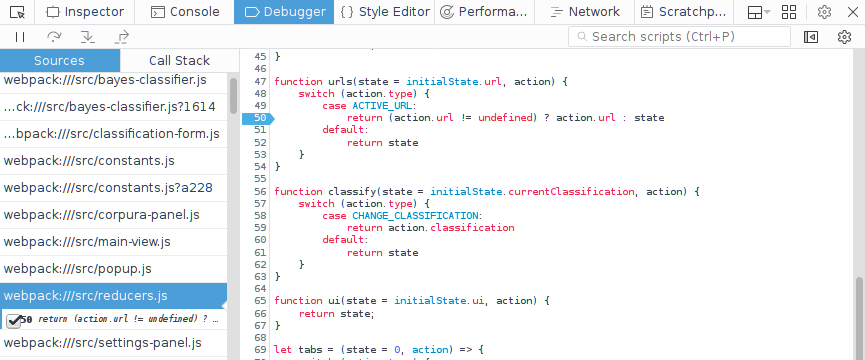Click the Step Out debugger icon
Image resolution: width=865 pixels, height=360 pixels.
(x=121, y=37)
